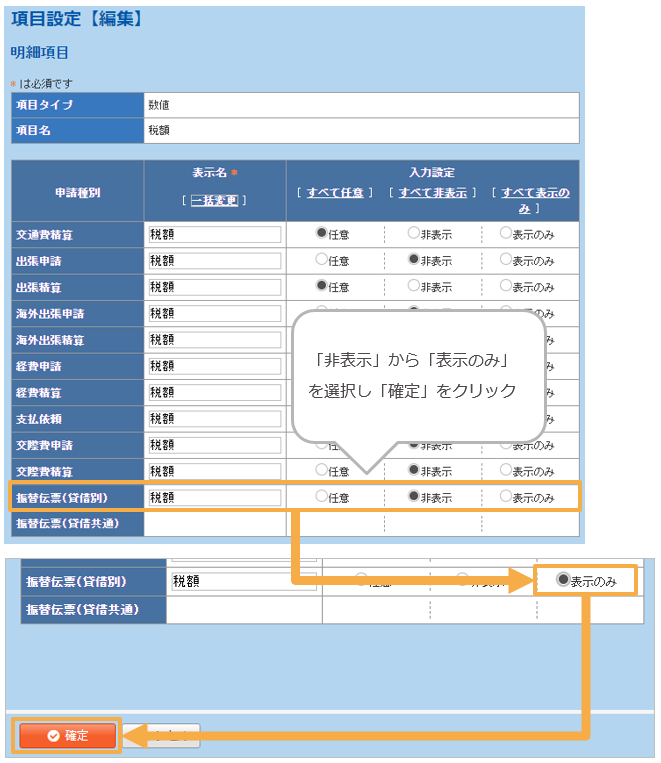Click the orange 確定 button

67,735
